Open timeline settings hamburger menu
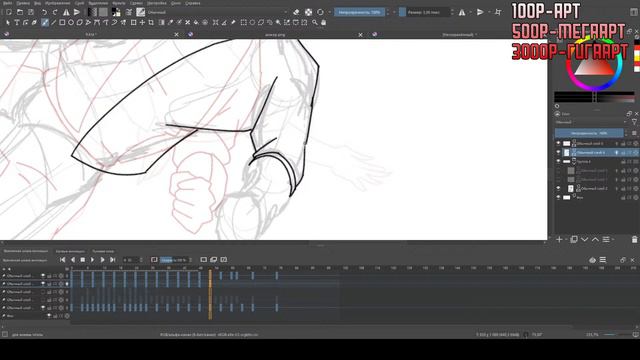640x360 pixels. [x=602, y=260]
